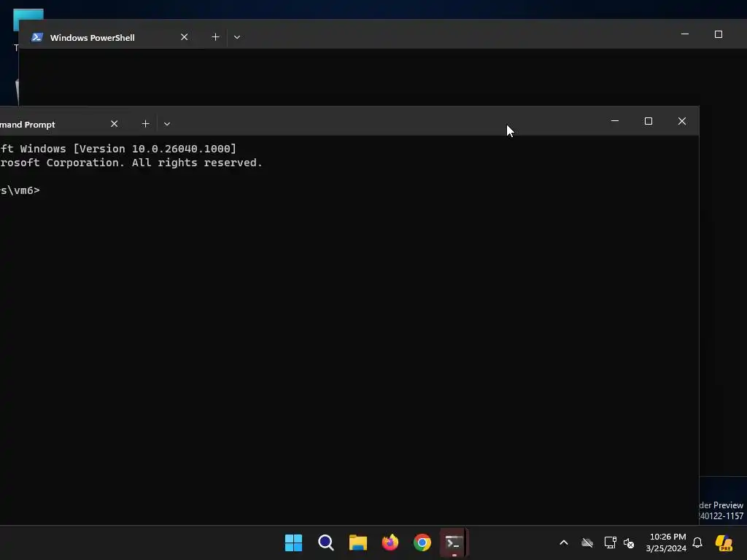Launch File Explorer from taskbar
Viewport: 747px width, 560px height.
click(357, 542)
